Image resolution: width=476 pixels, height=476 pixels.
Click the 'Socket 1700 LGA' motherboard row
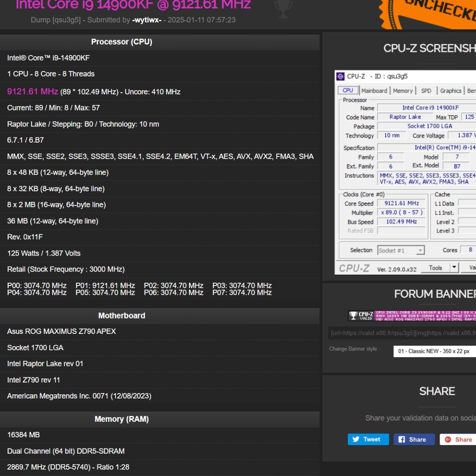pyautogui.click(x=160, y=348)
